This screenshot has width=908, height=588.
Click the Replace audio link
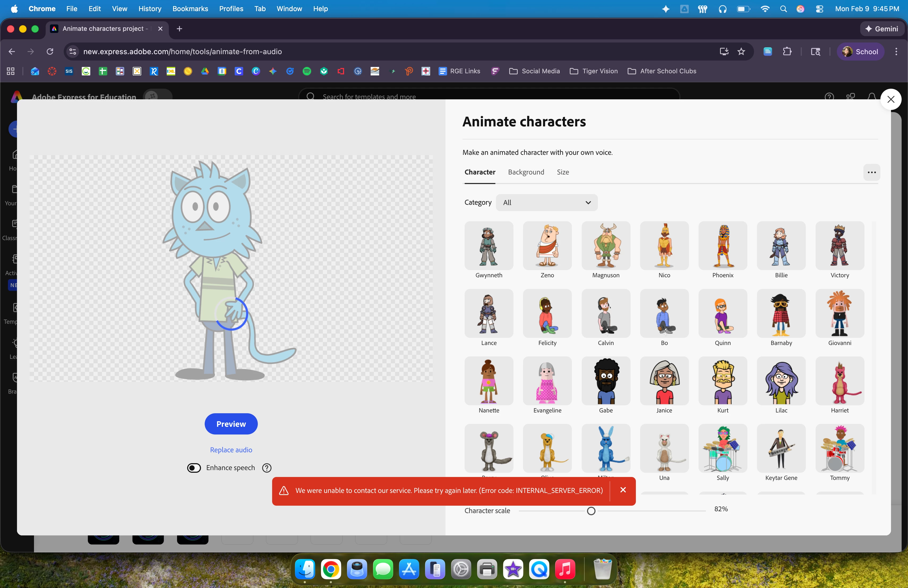(231, 450)
